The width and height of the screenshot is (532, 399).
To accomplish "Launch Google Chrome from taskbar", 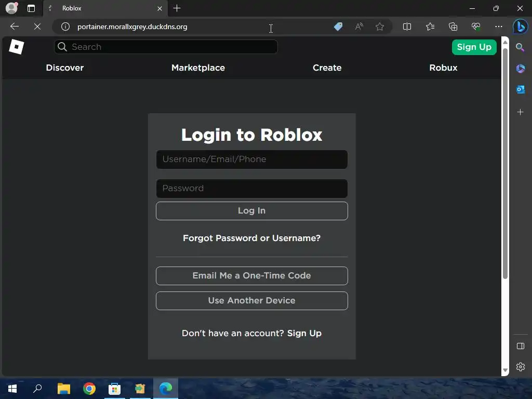I will 89,389.
